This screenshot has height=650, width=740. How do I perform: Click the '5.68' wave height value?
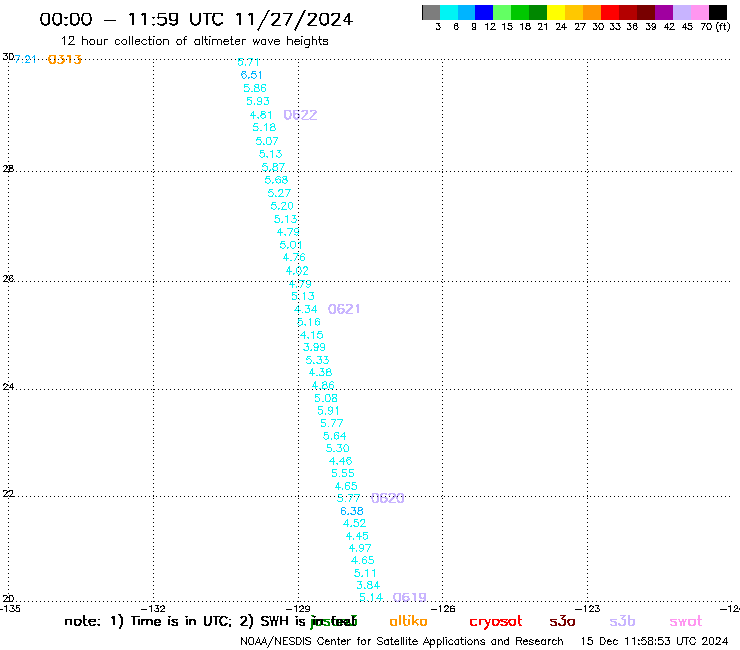coord(276,180)
